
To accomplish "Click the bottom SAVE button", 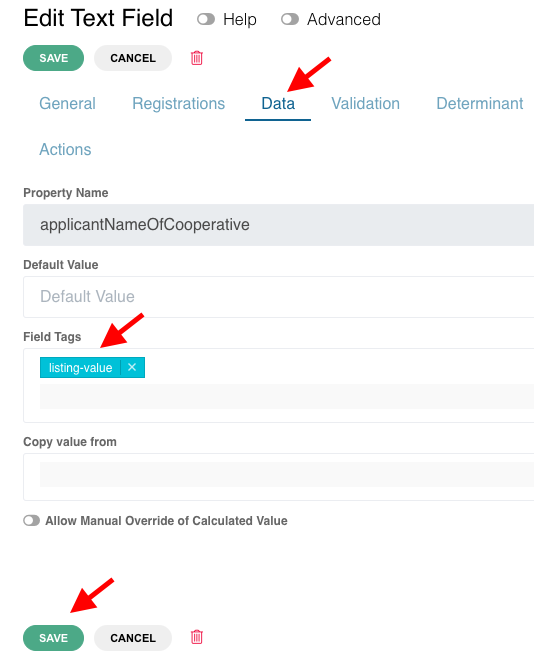I will 53,638.
